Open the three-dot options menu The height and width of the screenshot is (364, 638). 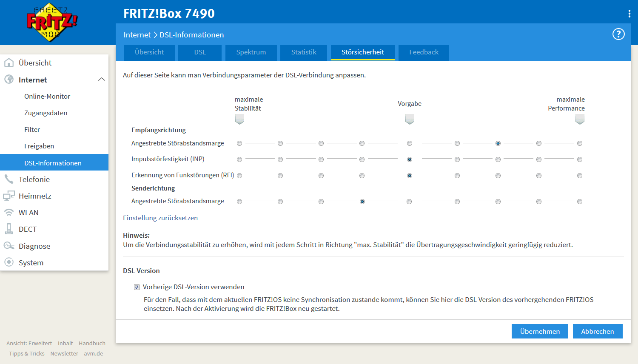(x=629, y=14)
